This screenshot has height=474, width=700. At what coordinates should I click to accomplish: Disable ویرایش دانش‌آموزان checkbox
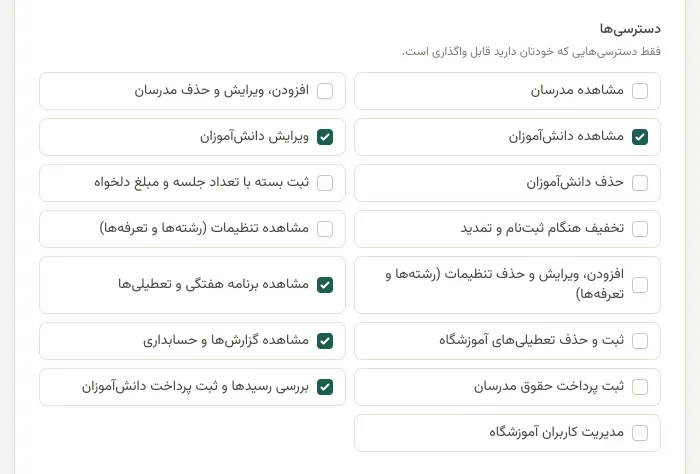[x=325, y=137]
